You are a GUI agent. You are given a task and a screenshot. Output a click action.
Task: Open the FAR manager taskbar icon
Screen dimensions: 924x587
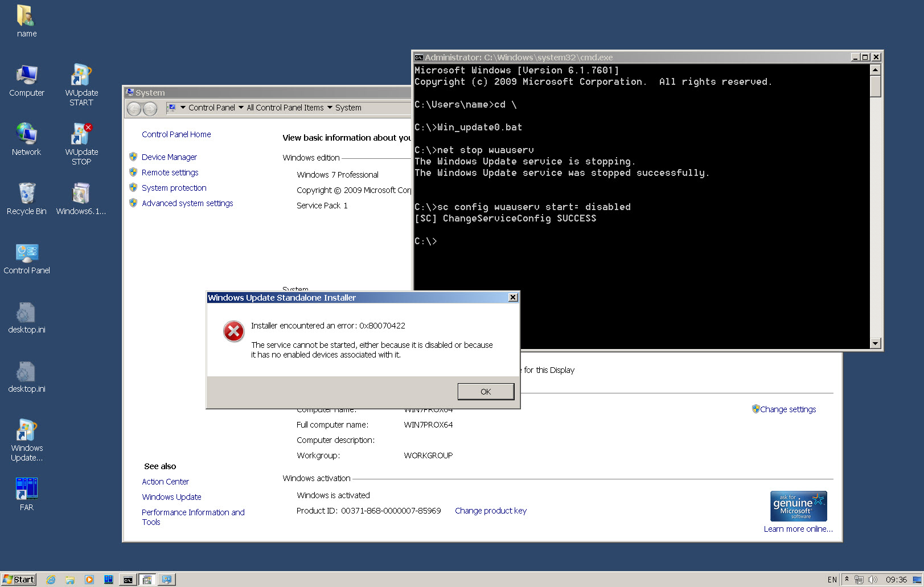[x=109, y=580]
